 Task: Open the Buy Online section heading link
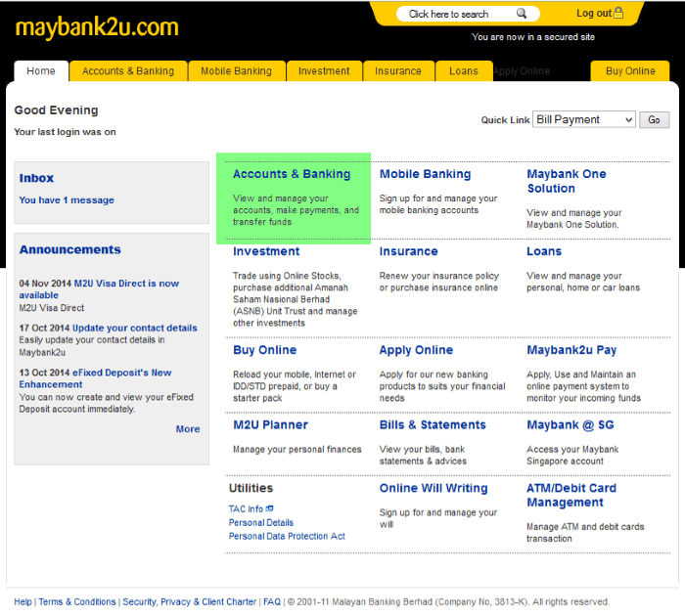point(265,350)
